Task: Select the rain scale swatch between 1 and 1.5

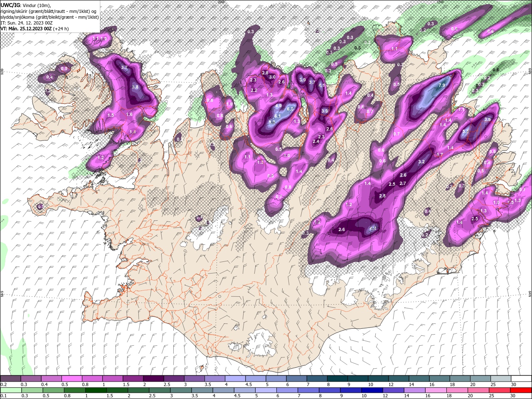Action: pyautogui.click(x=96, y=390)
